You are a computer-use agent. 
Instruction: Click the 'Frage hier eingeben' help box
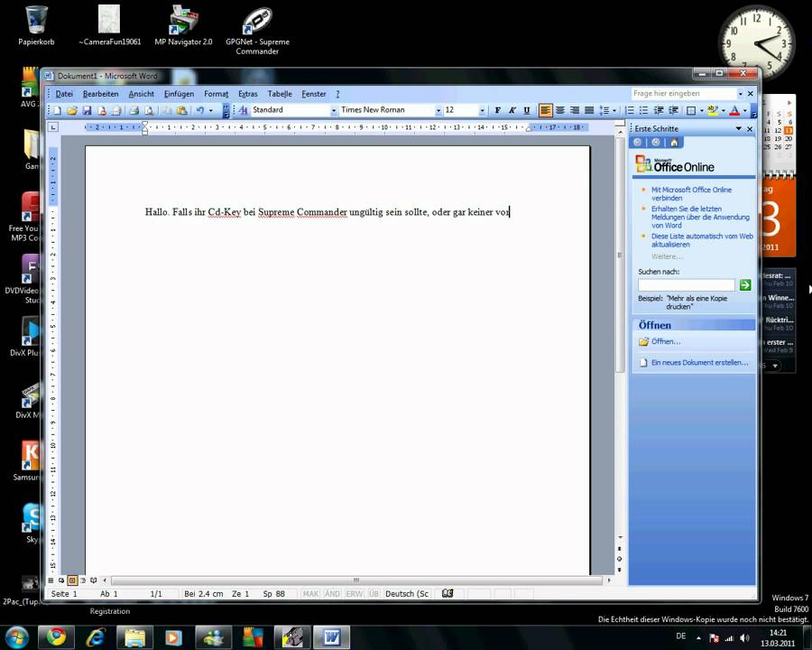pos(684,93)
